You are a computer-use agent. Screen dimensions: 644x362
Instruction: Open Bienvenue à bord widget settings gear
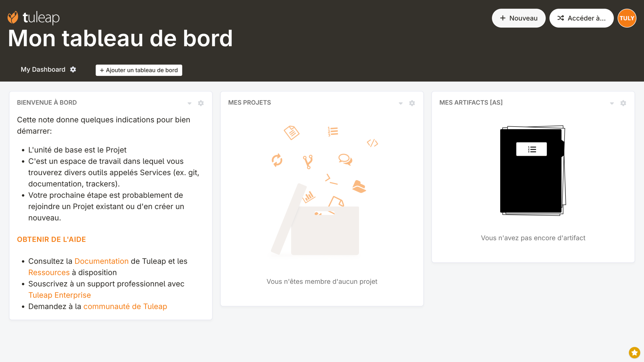pyautogui.click(x=201, y=103)
